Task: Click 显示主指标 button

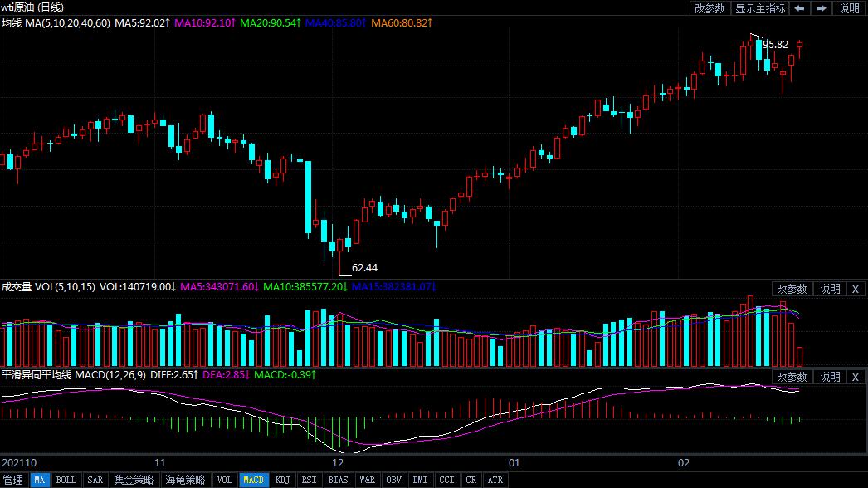Action: [x=759, y=8]
